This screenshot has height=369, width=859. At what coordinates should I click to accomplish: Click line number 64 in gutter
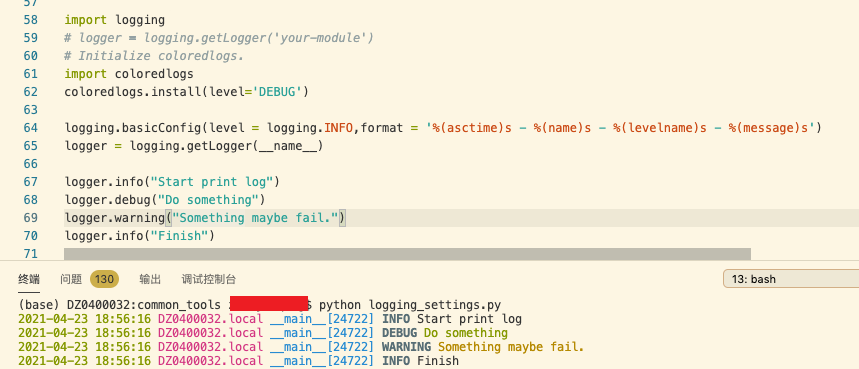pyautogui.click(x=31, y=128)
